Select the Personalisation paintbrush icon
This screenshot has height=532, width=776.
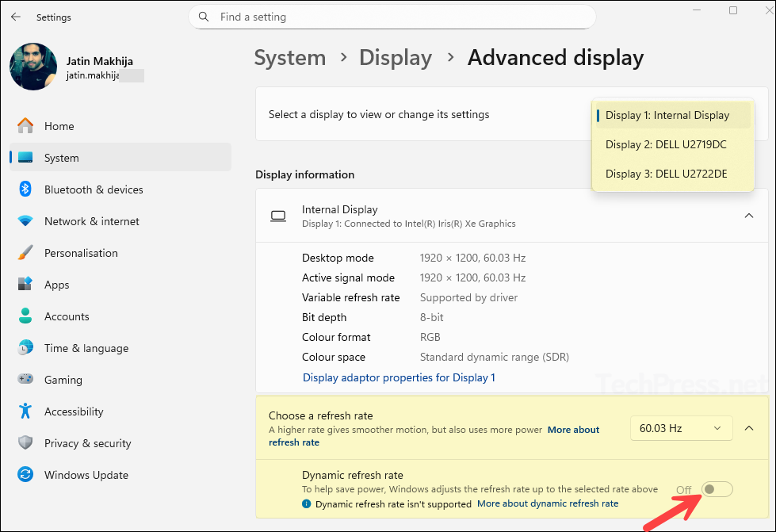tap(25, 253)
